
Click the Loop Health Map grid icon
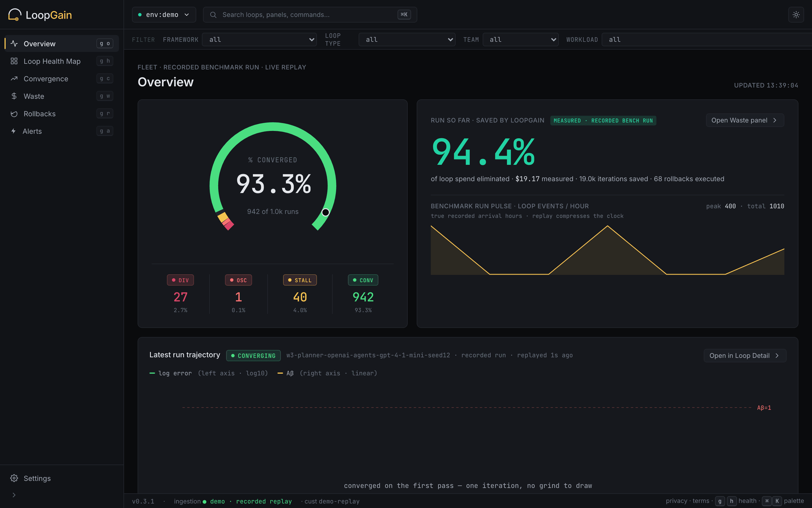pos(14,61)
